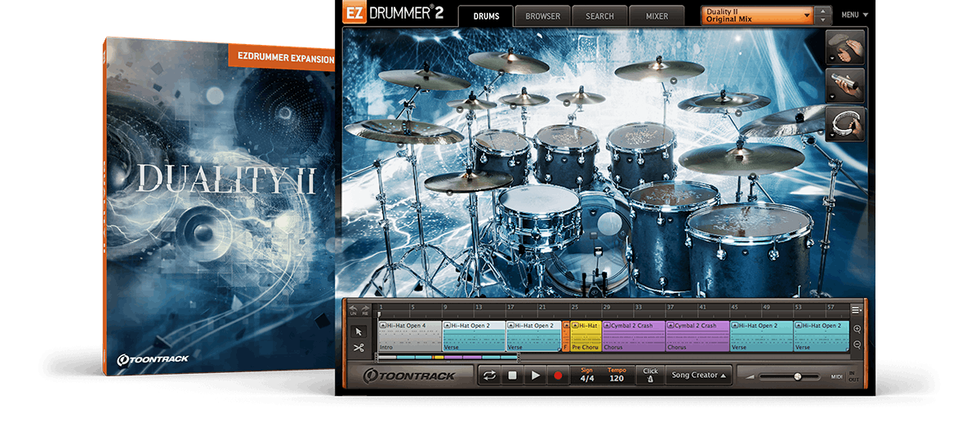The height and width of the screenshot is (422, 980).
Task: Click the Stop transport button
Action: [513, 375]
